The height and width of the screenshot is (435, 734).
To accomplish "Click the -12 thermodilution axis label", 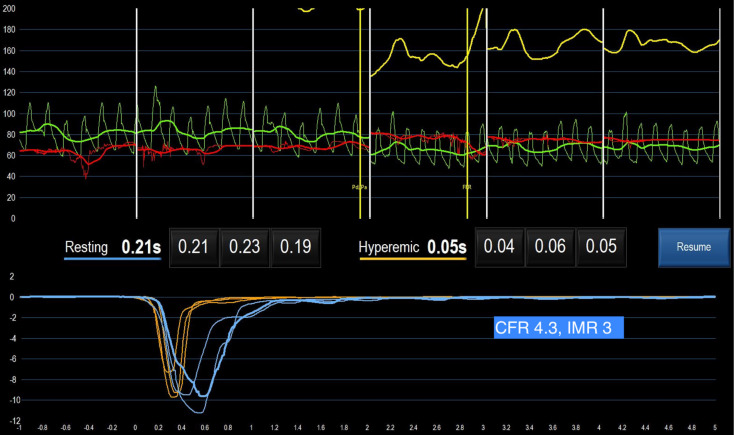I will coord(15,420).
